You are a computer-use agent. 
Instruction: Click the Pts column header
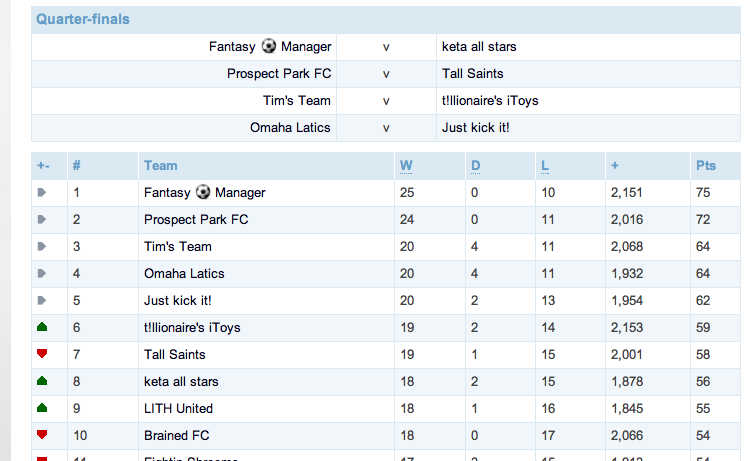point(705,165)
